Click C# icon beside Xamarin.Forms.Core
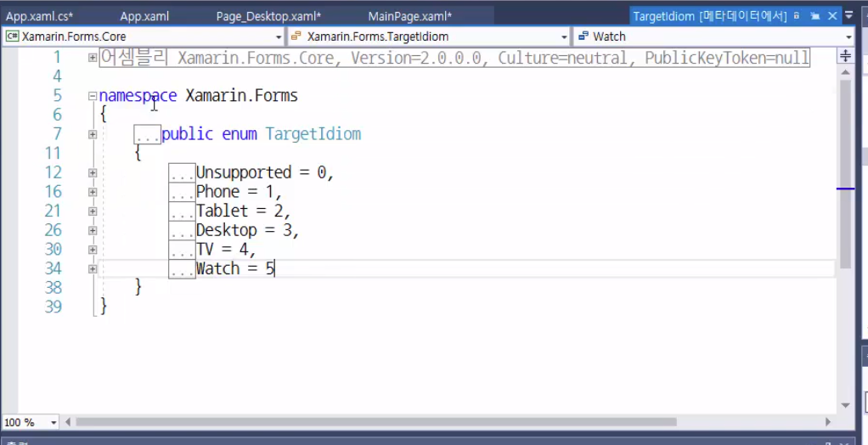 coord(12,37)
